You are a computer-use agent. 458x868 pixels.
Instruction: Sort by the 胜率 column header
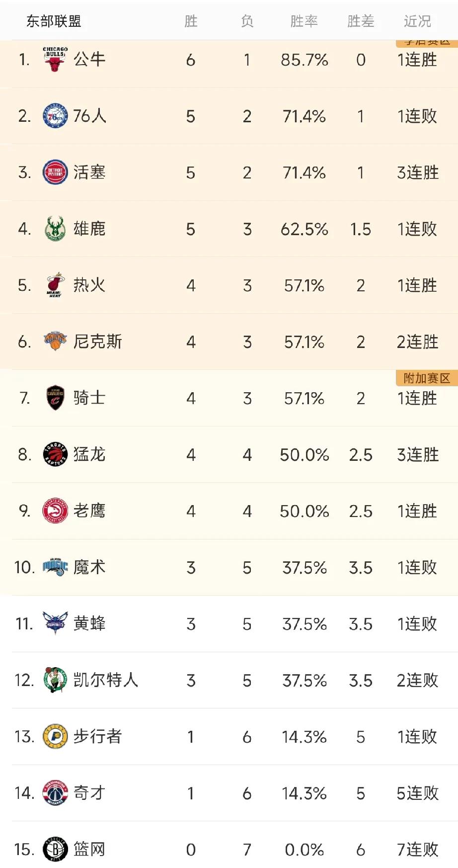click(304, 21)
